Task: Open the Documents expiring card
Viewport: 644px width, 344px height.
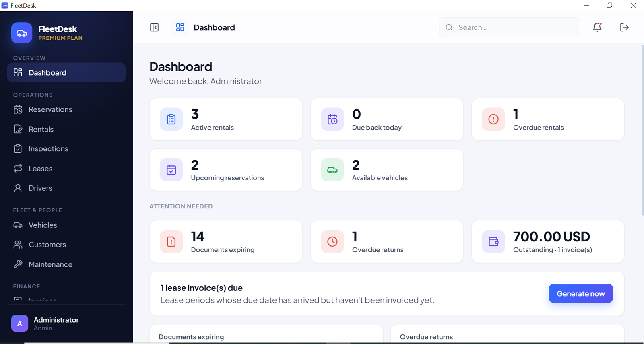Action: tap(226, 241)
